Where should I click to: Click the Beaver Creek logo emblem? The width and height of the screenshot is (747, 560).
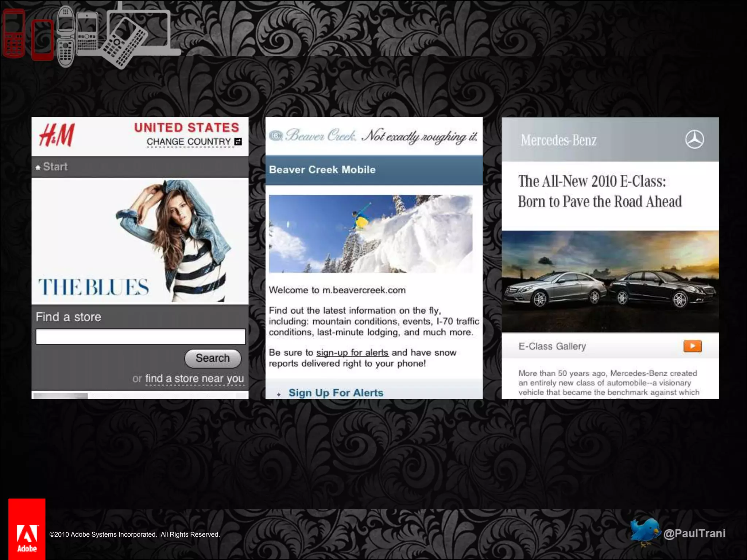276,136
